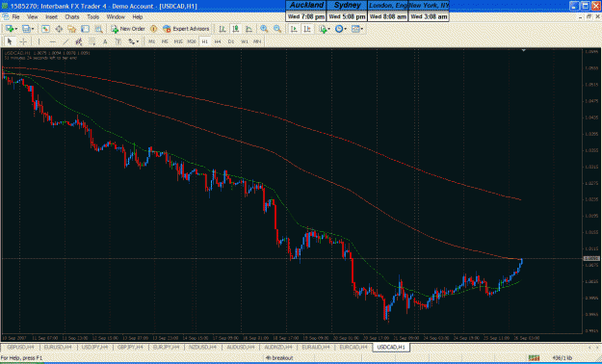This screenshot has width=602, height=364.
Task: Toggle the Auto Scroll chart icon
Action: pos(294,29)
